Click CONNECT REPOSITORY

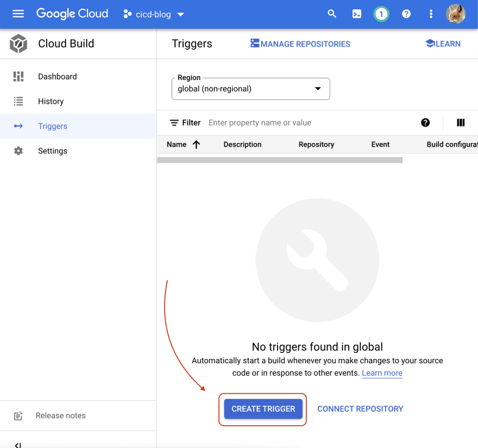coord(360,409)
